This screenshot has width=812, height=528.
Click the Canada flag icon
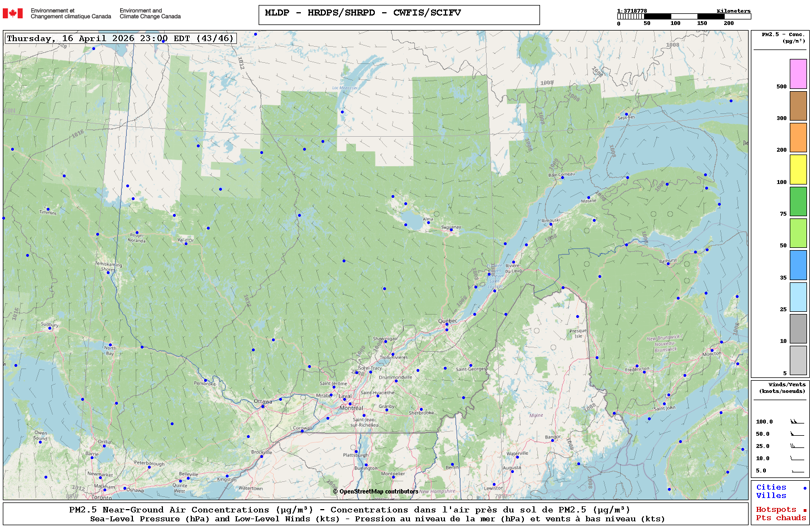click(13, 13)
